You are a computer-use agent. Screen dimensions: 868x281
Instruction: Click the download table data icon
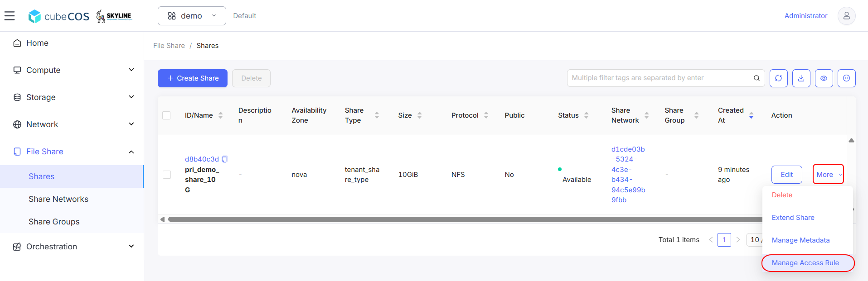pos(801,78)
